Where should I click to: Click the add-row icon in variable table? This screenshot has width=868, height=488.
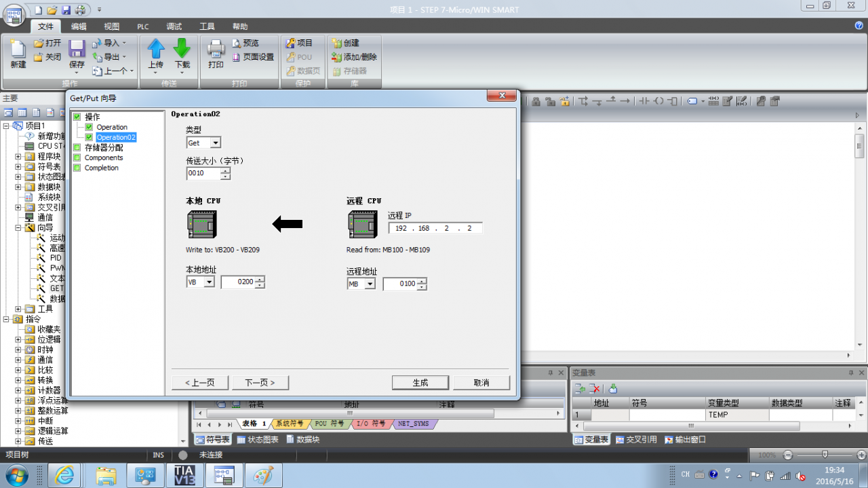pos(580,388)
